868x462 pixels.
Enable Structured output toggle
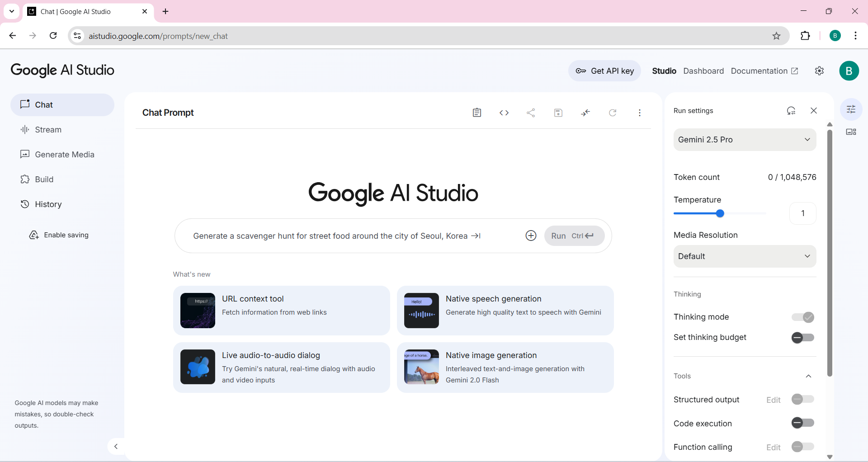(803, 399)
